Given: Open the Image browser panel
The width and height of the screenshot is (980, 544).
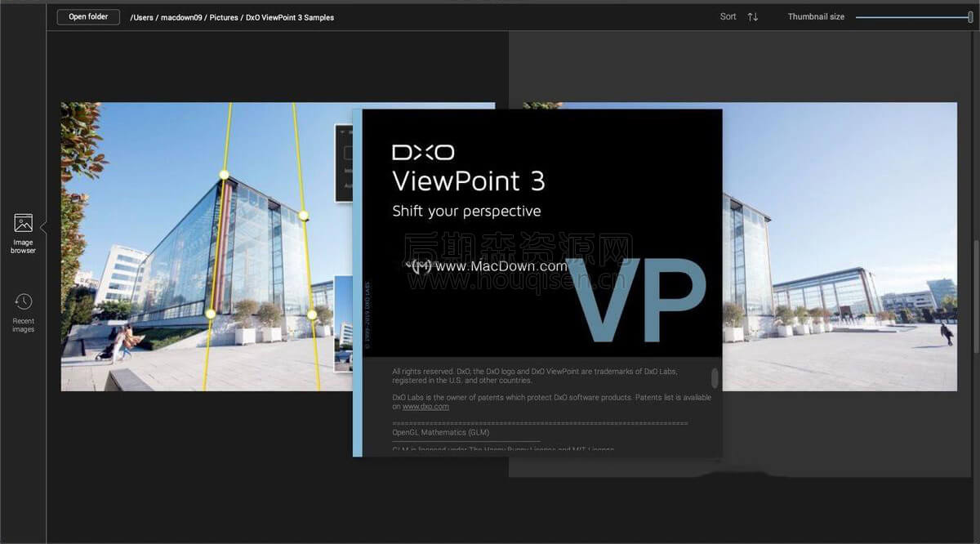Looking at the screenshot, I should pyautogui.click(x=23, y=234).
